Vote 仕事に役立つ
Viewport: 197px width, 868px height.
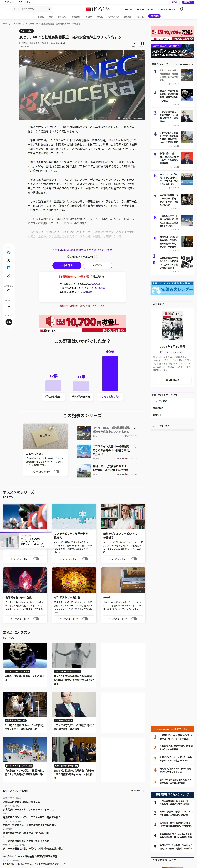53,397
